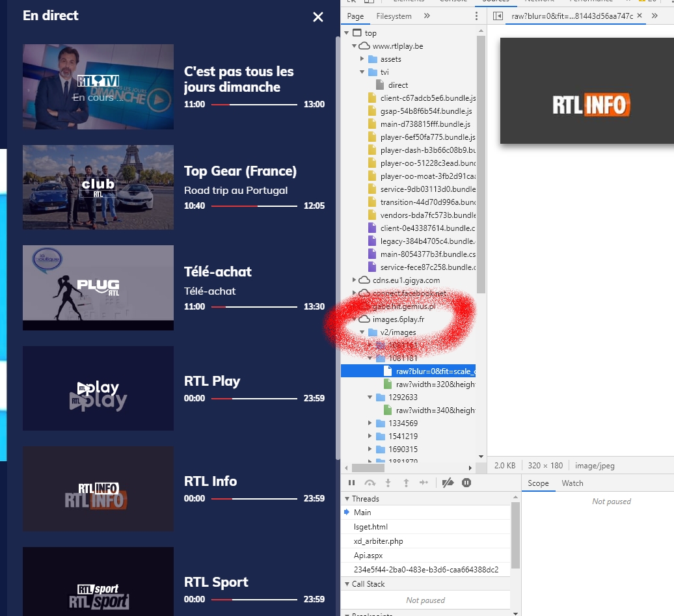Image resolution: width=674 pixels, height=616 pixels.
Task: Click C'est pas tous les jours dimanche title
Action: coord(239,79)
